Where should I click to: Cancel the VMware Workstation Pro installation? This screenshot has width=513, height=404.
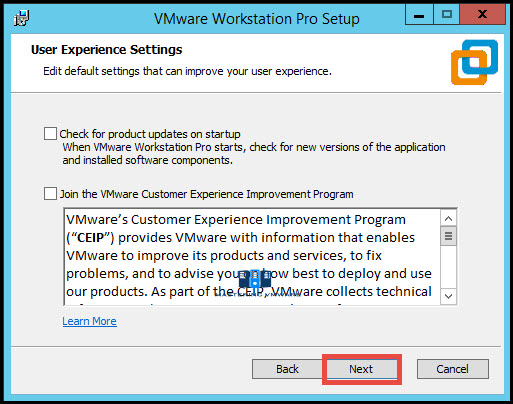pyautogui.click(x=453, y=369)
